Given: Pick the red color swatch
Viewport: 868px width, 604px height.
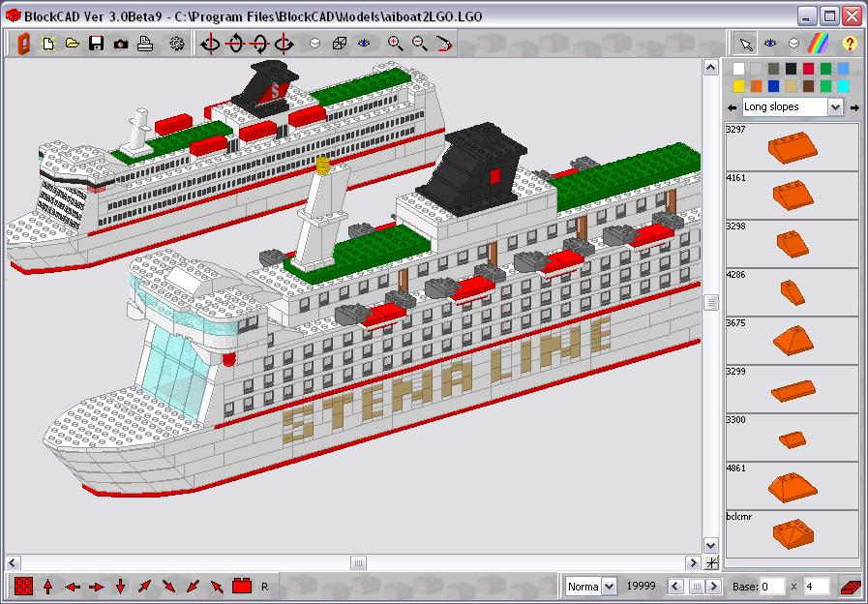Looking at the screenshot, I should [809, 69].
